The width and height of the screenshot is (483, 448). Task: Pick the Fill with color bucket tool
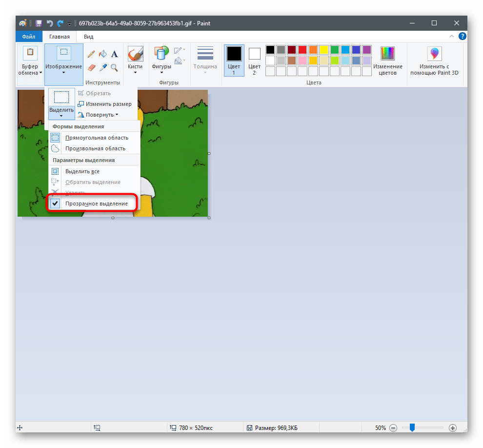click(103, 54)
